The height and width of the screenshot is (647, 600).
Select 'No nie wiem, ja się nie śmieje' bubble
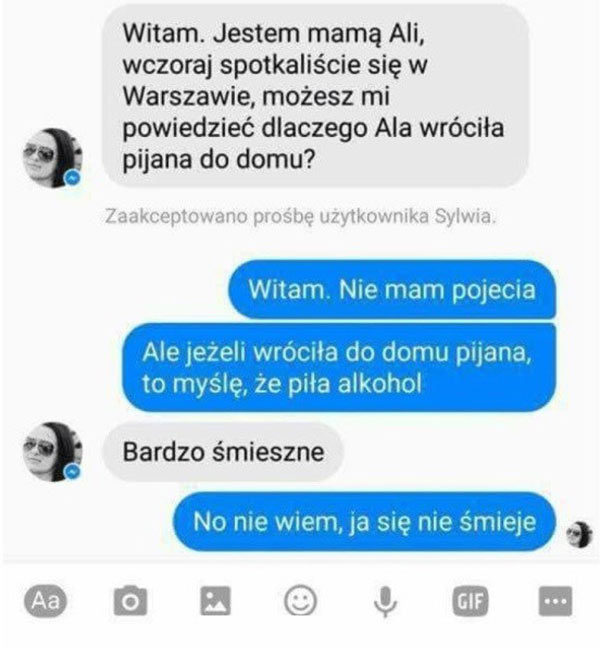click(x=364, y=522)
